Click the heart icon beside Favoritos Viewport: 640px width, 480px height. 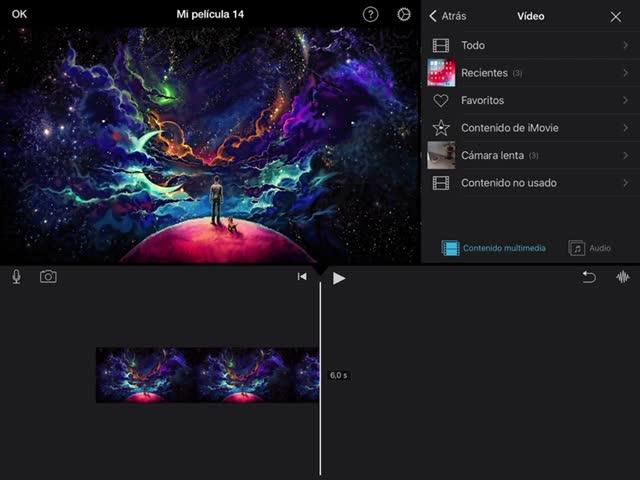441,100
